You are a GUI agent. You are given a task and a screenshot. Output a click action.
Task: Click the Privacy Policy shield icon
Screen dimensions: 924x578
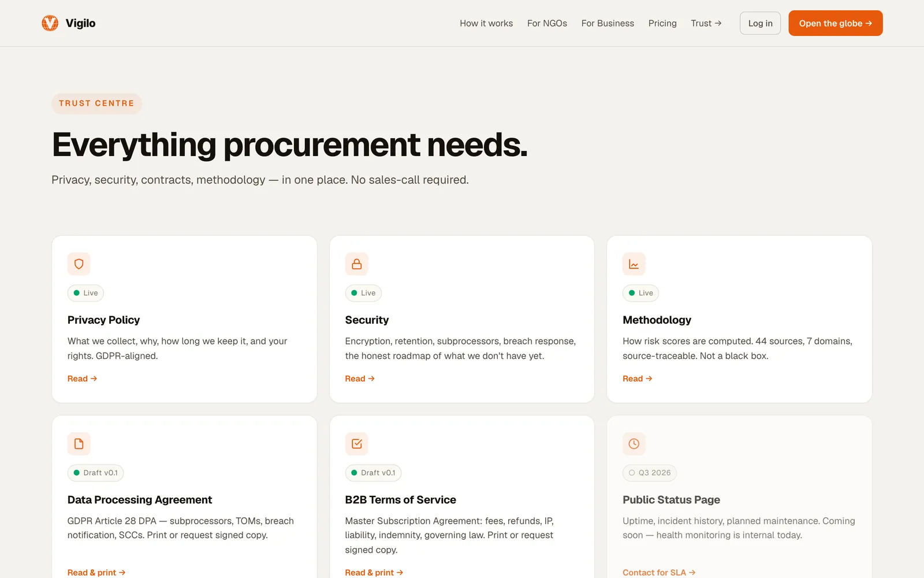[x=79, y=264]
